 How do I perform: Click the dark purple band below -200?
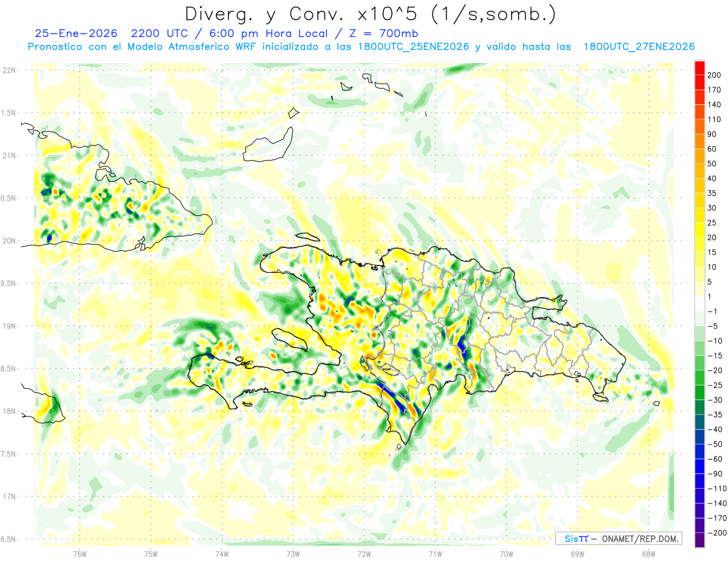tap(699, 540)
